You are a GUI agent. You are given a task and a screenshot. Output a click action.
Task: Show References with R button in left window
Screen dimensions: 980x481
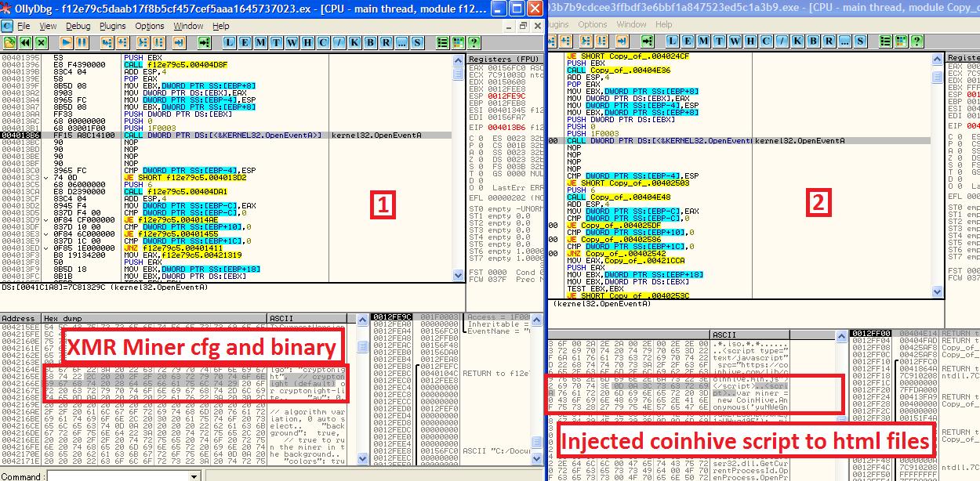[386, 42]
